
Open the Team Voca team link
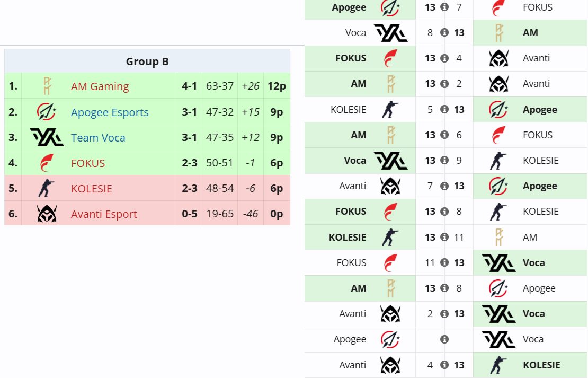tap(98, 138)
